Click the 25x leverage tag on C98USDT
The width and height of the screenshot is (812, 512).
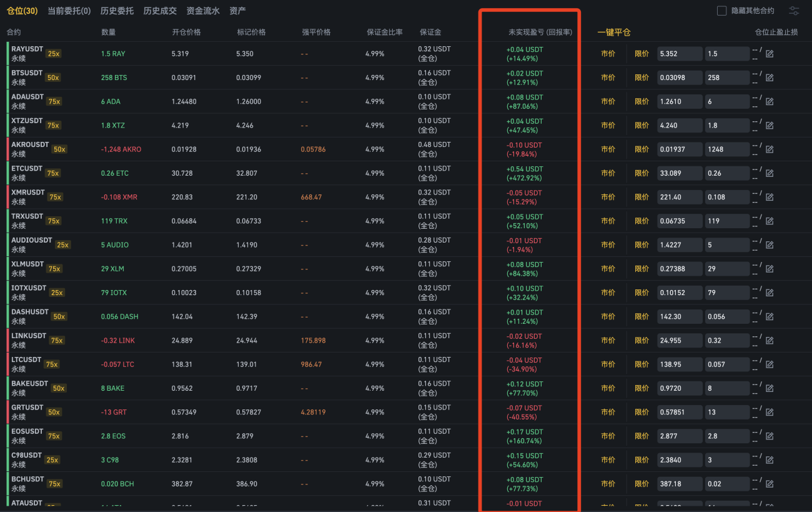point(52,460)
